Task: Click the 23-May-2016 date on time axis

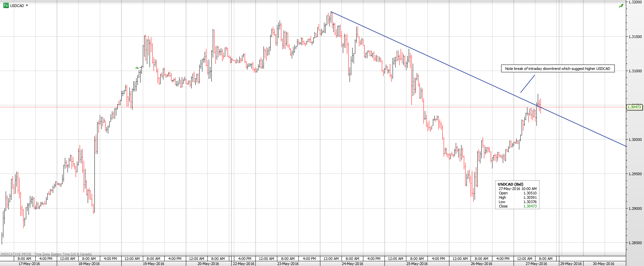Action: (x=288, y=264)
